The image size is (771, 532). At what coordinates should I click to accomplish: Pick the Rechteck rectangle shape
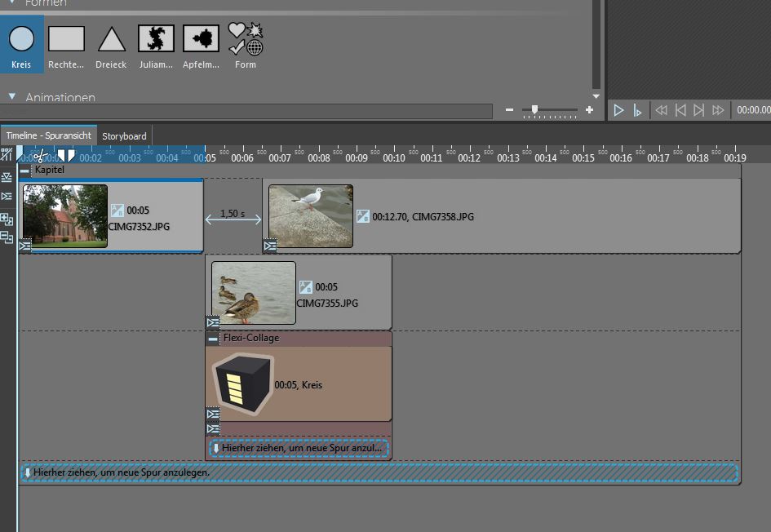click(66, 38)
